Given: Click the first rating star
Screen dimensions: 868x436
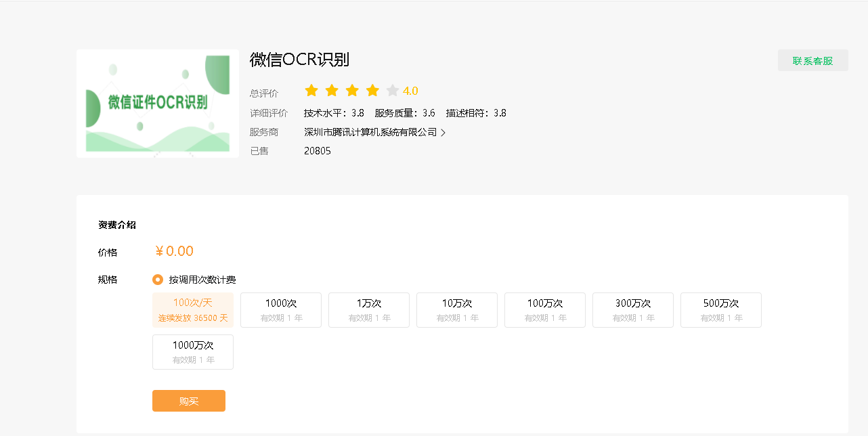Looking at the screenshot, I should tap(311, 91).
